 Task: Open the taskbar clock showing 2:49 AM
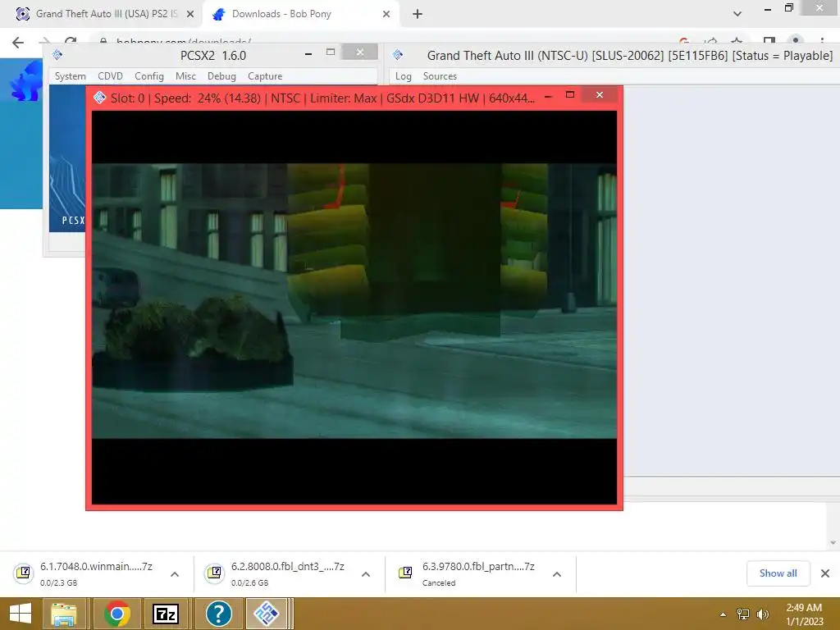tap(804, 614)
